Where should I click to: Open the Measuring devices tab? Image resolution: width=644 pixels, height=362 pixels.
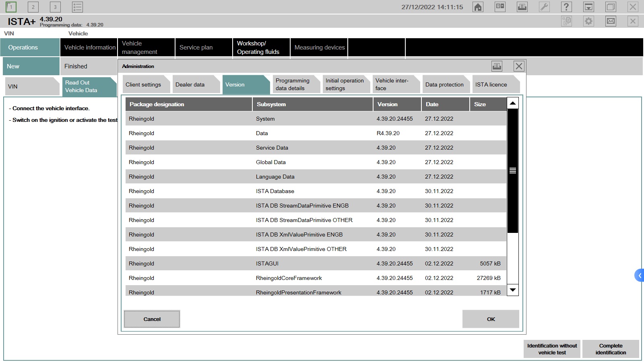point(319,47)
